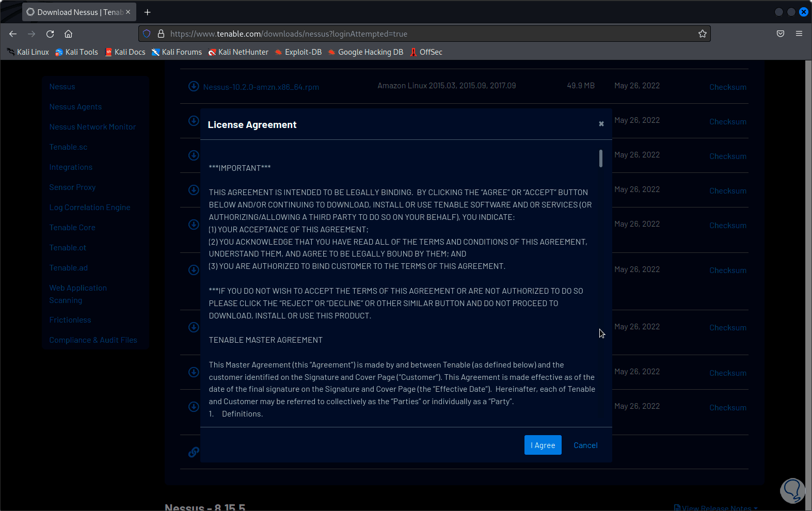Click the License Agreement dialog title

point(252,125)
